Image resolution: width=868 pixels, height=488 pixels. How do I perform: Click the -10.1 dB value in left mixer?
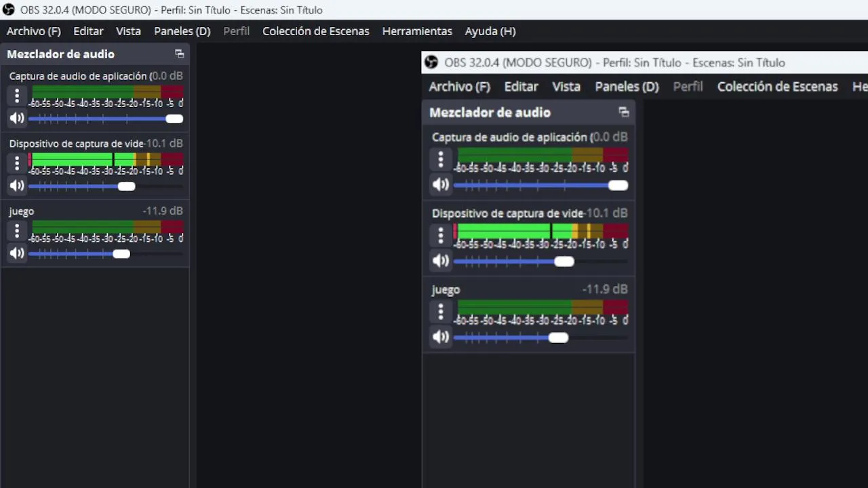tap(164, 144)
